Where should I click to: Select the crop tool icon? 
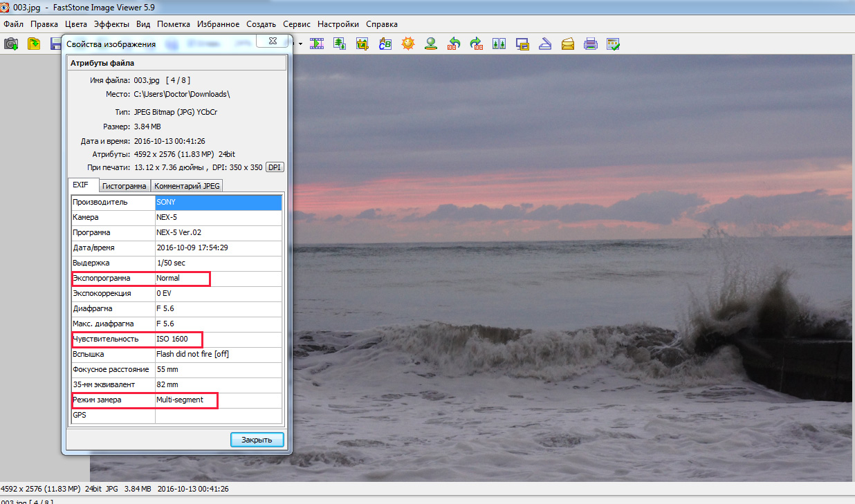tap(362, 44)
